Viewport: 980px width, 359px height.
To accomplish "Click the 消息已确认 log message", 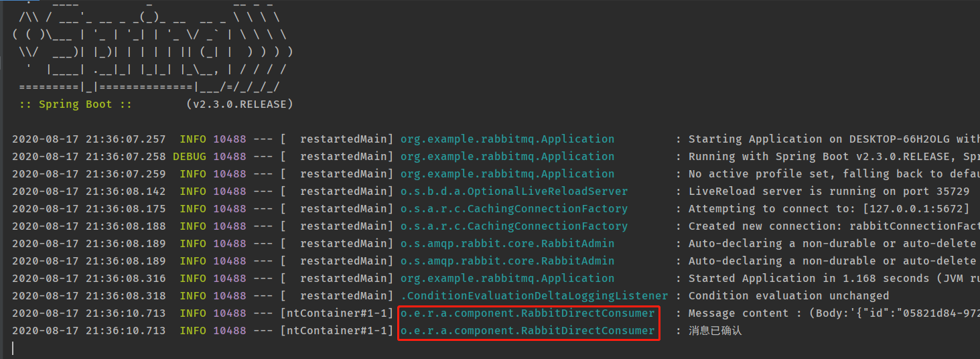I will point(715,331).
